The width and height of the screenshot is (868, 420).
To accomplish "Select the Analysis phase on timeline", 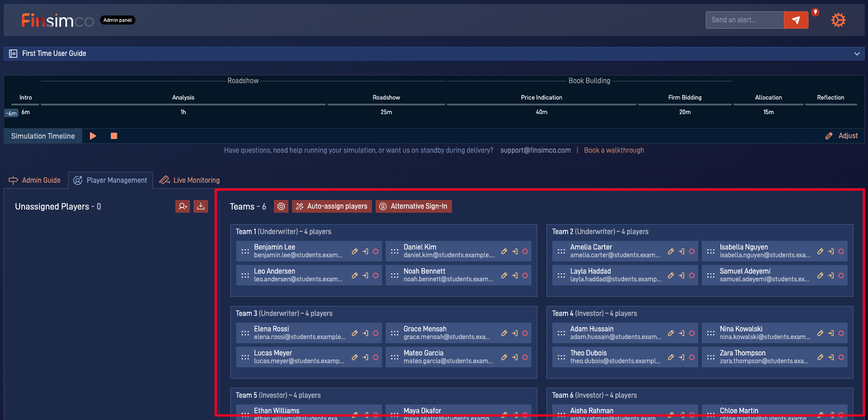I will pos(183,98).
